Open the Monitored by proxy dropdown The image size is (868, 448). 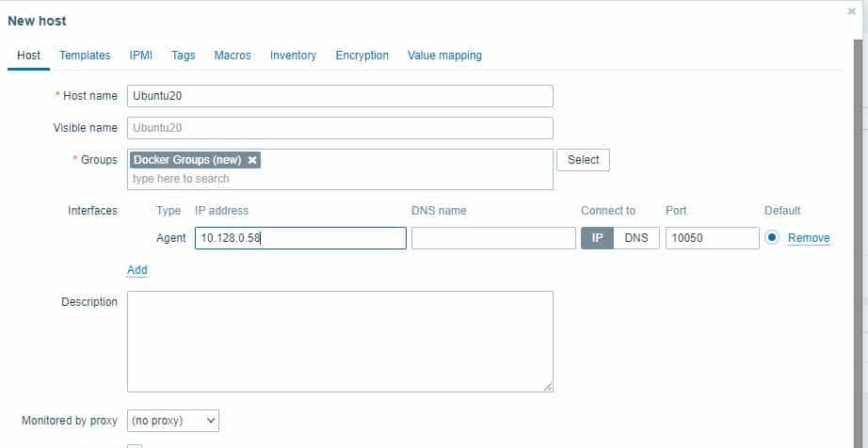(173, 421)
